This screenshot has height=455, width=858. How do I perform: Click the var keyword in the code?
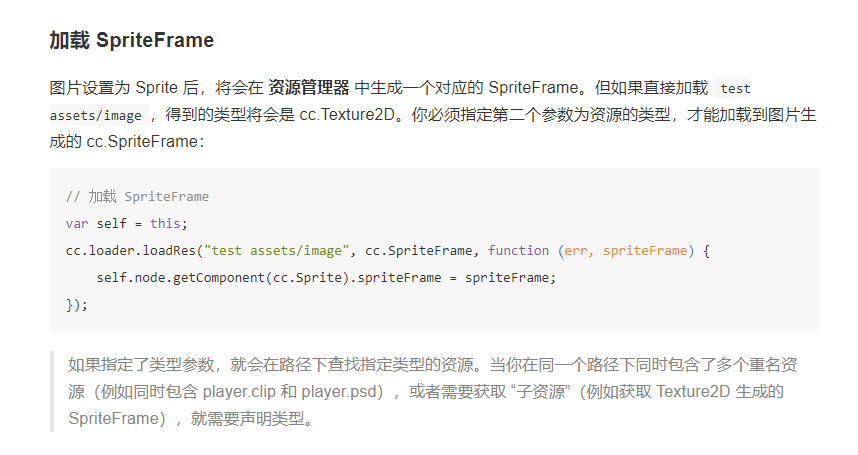point(77,223)
